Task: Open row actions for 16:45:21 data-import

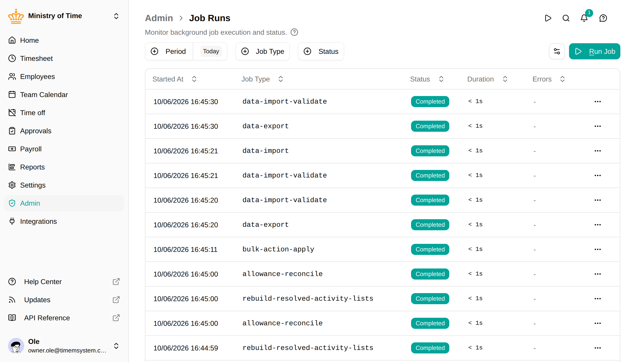Action: click(598, 151)
